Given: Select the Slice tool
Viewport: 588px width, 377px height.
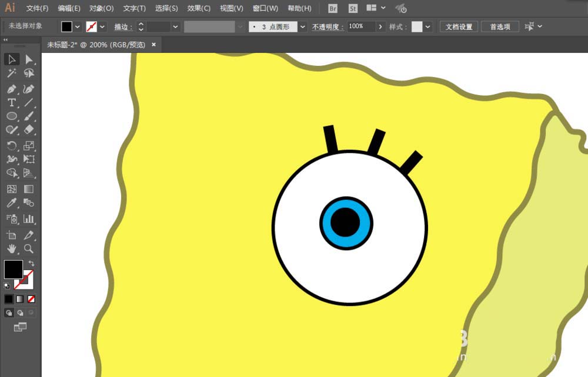Looking at the screenshot, I should point(29,235).
